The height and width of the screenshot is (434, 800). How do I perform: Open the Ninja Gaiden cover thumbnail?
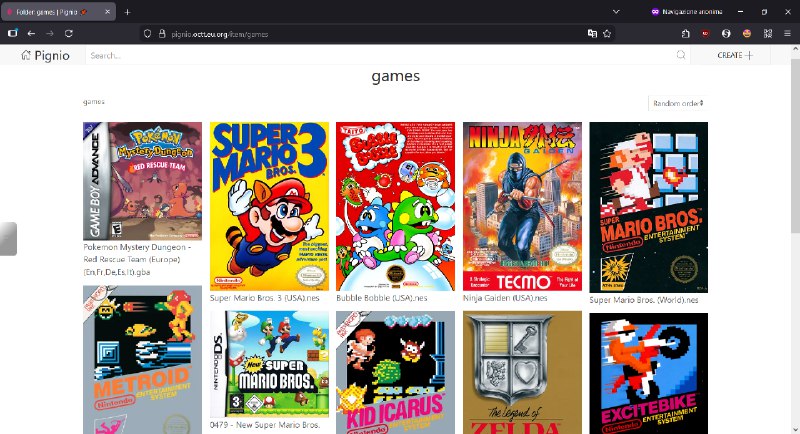point(522,206)
